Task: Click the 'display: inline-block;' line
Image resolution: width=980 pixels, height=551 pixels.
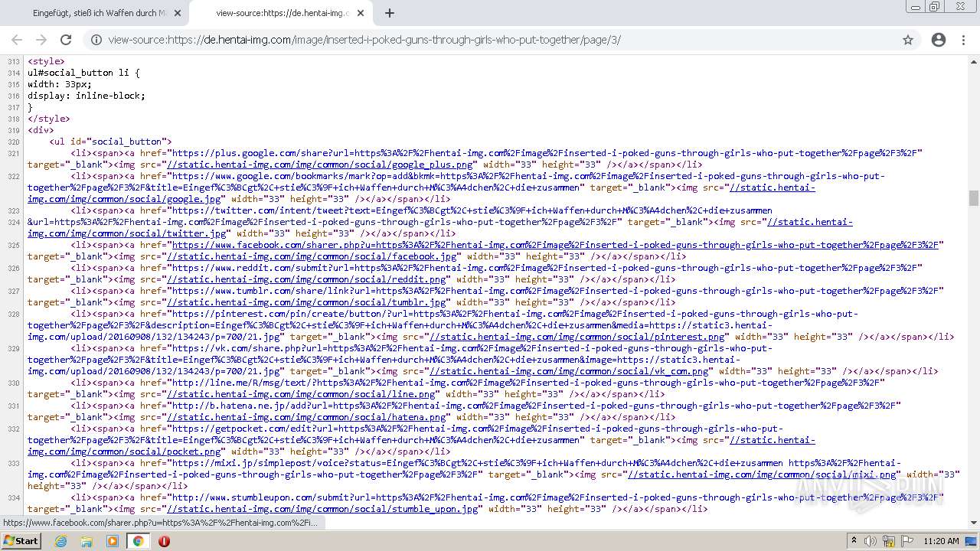Action: pos(87,96)
